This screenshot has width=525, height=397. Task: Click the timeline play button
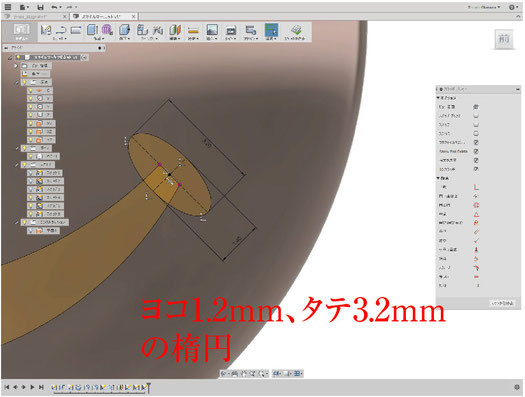[32, 387]
